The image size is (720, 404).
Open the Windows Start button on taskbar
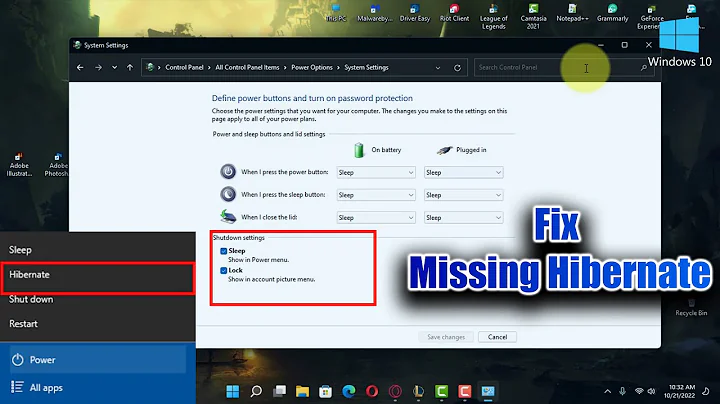coord(233,391)
